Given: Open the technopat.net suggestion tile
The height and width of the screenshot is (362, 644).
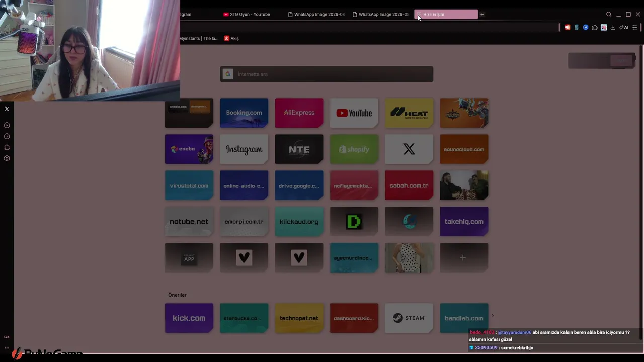Looking at the screenshot, I should (299, 318).
